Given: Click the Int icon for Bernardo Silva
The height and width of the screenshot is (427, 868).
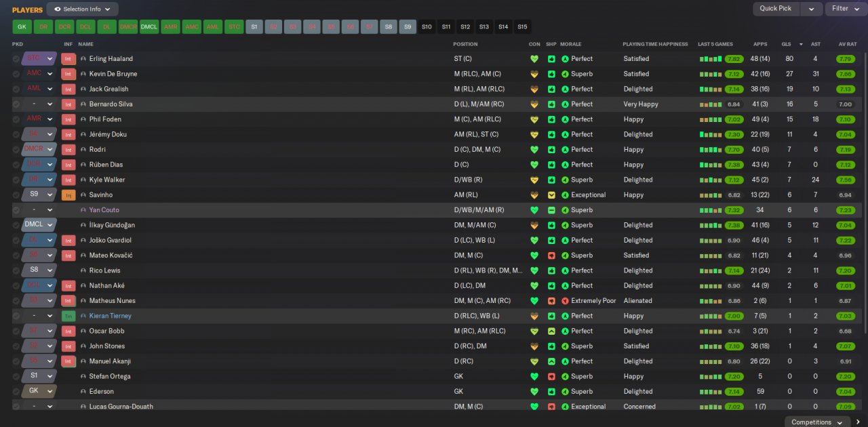Looking at the screenshot, I should 68,104.
